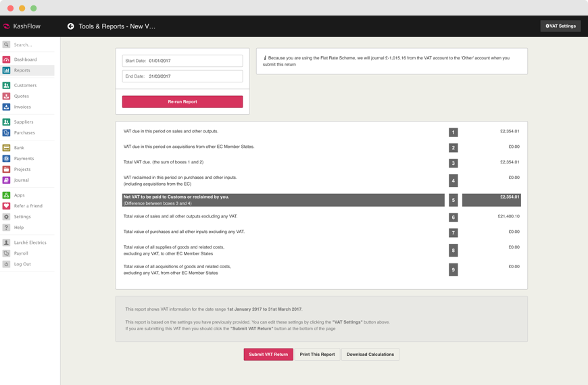Viewport: 588px width, 385px height.
Task: Click the Log Out power icon
Action: [6, 264]
